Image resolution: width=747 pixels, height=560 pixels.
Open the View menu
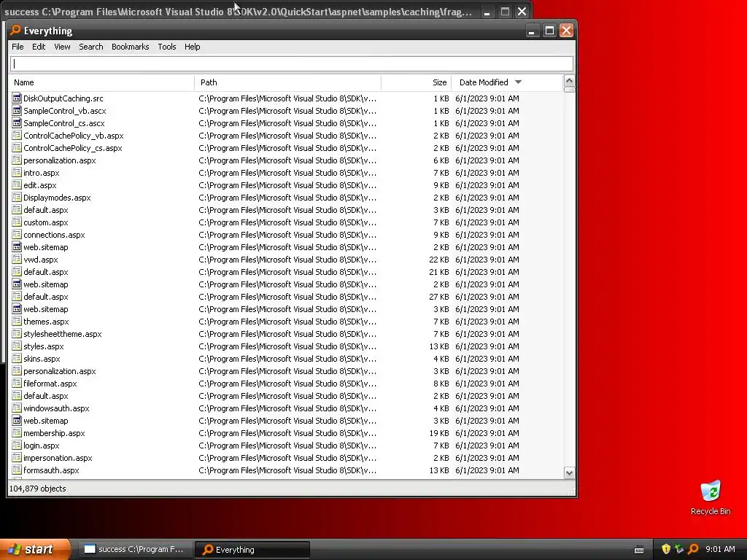click(62, 47)
